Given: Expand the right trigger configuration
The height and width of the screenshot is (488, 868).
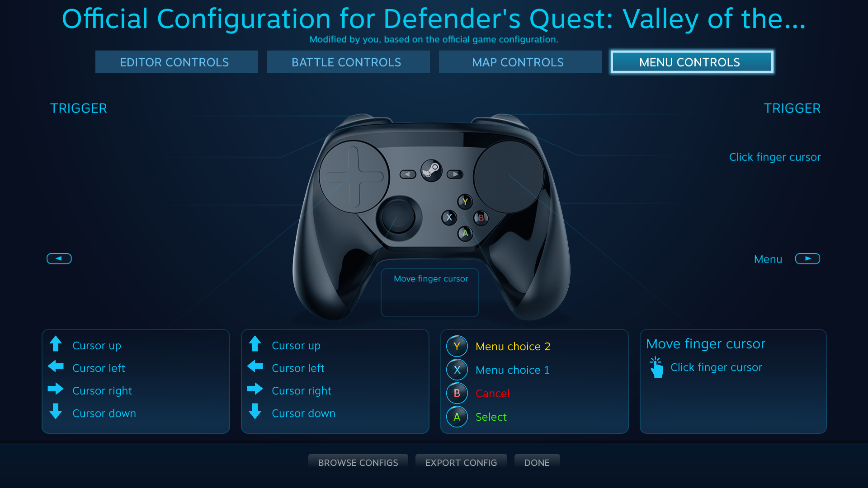Looking at the screenshot, I should coord(791,107).
